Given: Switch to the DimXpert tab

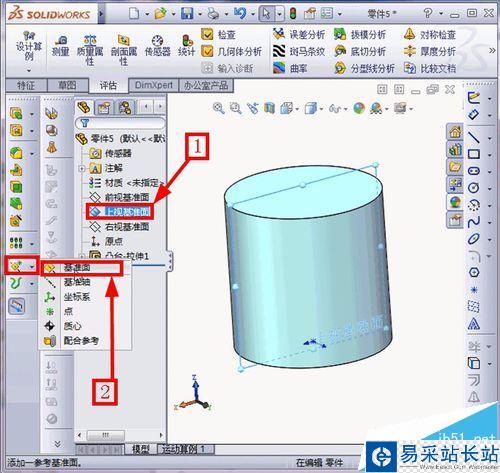Looking at the screenshot, I should pos(154,85).
